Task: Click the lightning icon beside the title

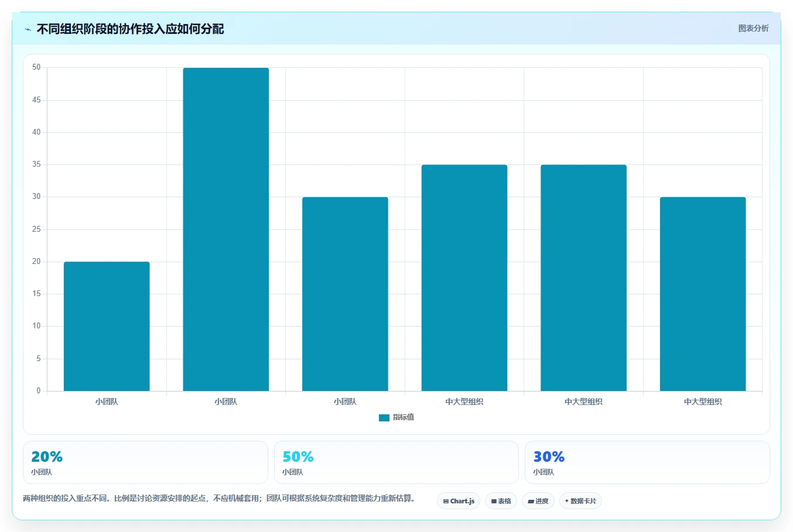Action: pyautogui.click(x=28, y=29)
